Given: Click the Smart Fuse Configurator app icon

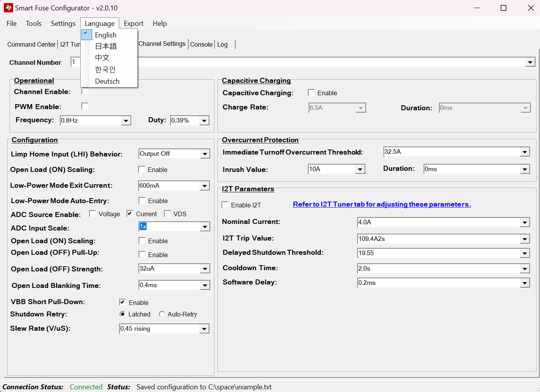Looking at the screenshot, I should [8, 8].
